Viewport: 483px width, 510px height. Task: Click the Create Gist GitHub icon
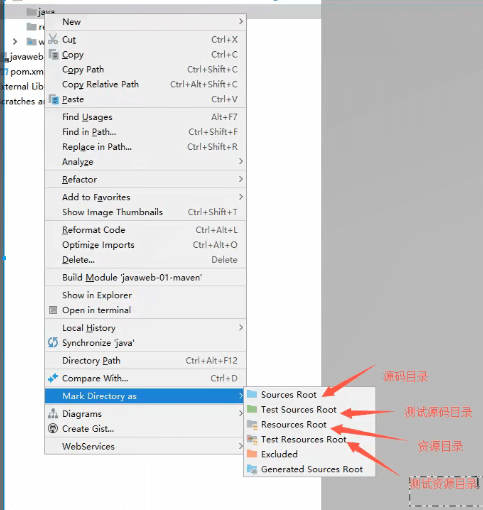point(53,428)
